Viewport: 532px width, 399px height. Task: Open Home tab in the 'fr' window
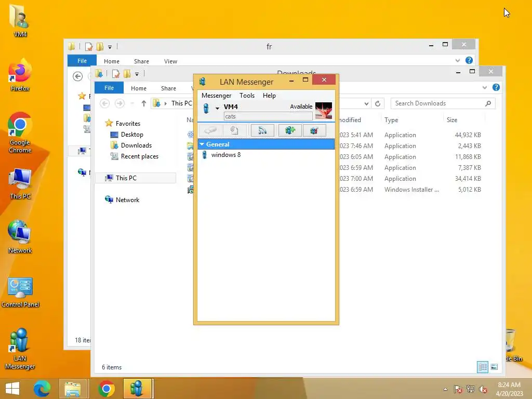pos(112,61)
